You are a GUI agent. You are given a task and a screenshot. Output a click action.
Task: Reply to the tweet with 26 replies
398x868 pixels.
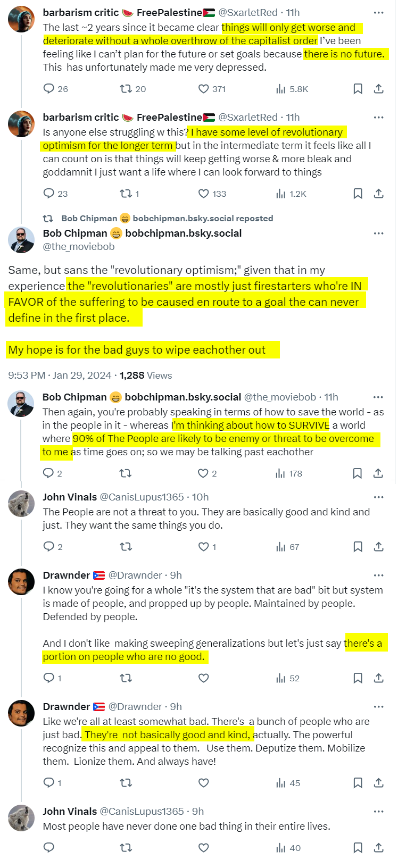49,89
